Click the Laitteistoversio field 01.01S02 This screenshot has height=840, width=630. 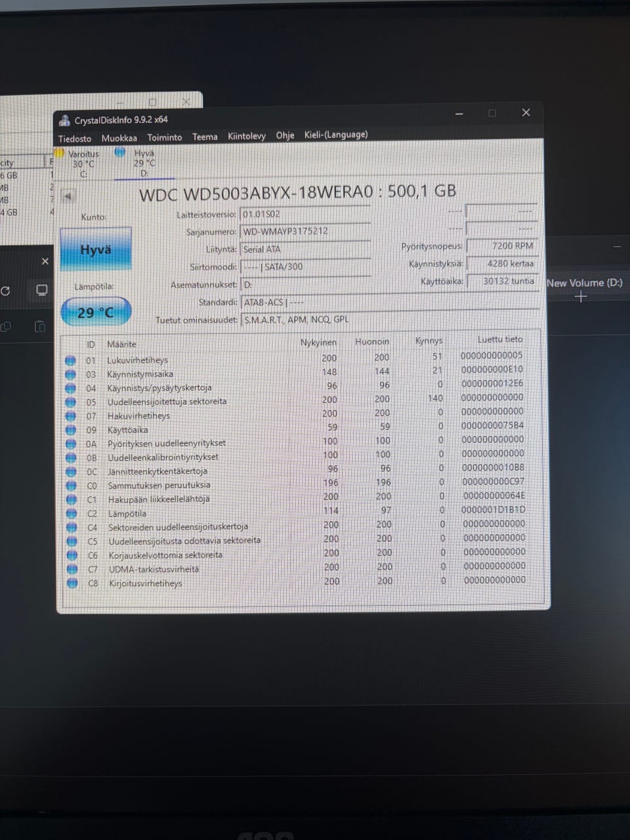[x=305, y=214]
